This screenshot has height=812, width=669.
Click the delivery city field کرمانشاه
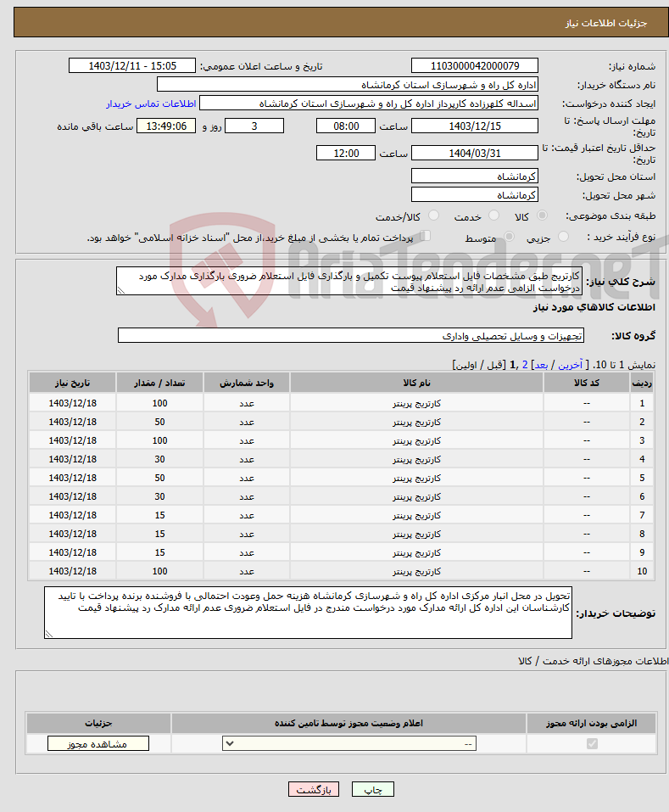point(475,194)
